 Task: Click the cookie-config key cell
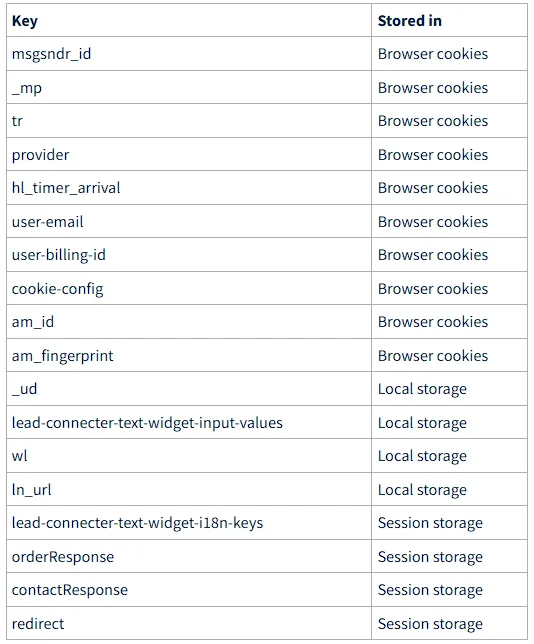tap(189, 288)
